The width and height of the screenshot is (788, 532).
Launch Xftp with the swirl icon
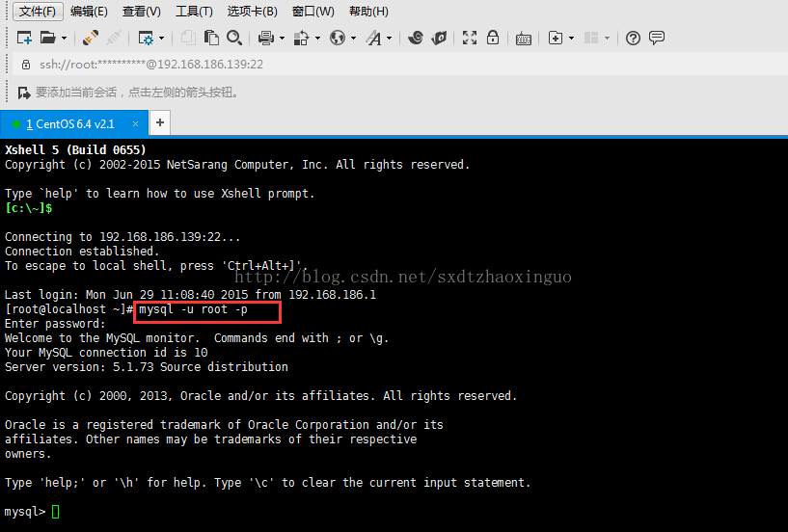(x=416, y=38)
